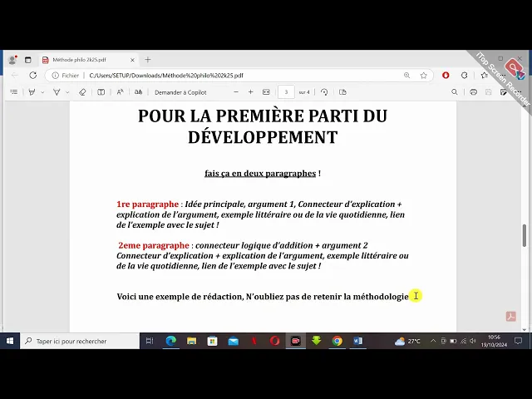Click the red Adobe PDF floating icon
This screenshot has height=399, width=532.
click(511, 316)
